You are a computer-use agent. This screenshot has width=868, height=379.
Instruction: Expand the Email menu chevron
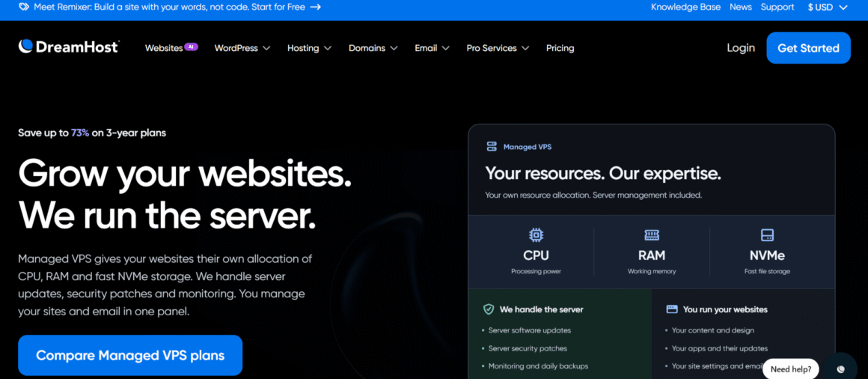coord(446,48)
